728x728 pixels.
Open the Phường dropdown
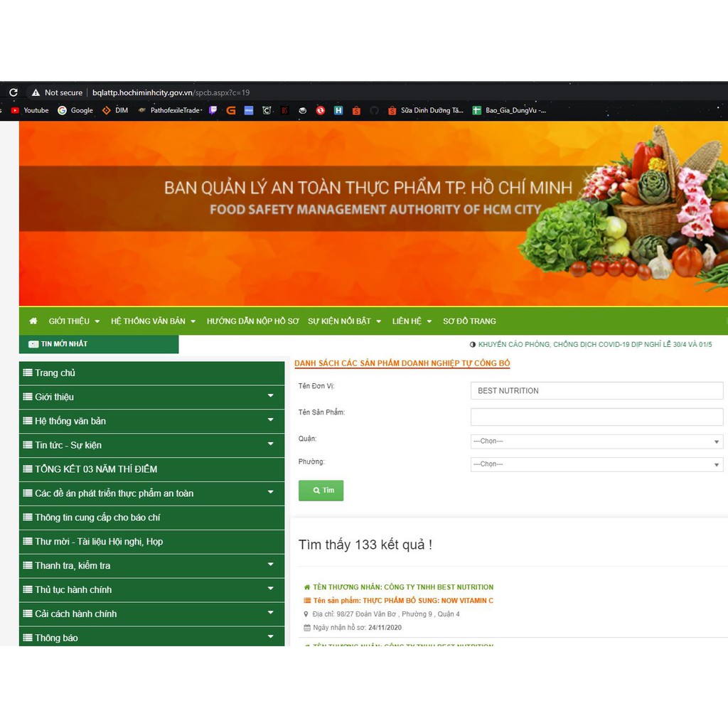click(596, 464)
